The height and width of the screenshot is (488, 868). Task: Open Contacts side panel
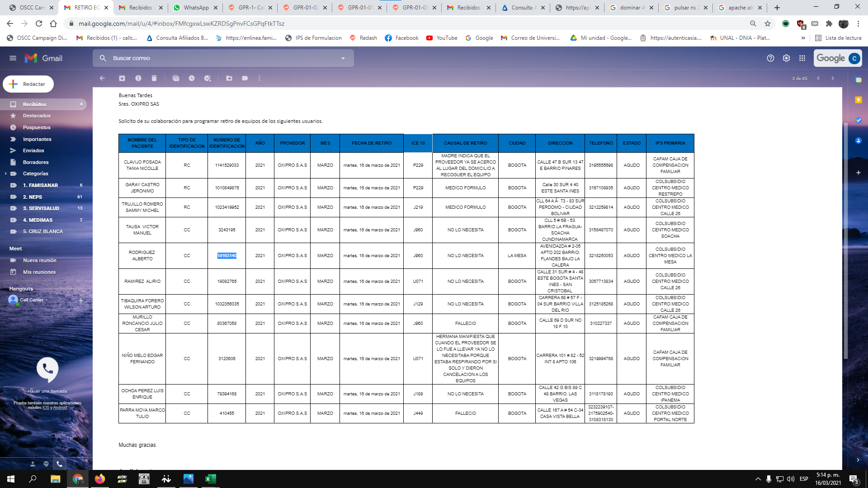click(x=859, y=141)
